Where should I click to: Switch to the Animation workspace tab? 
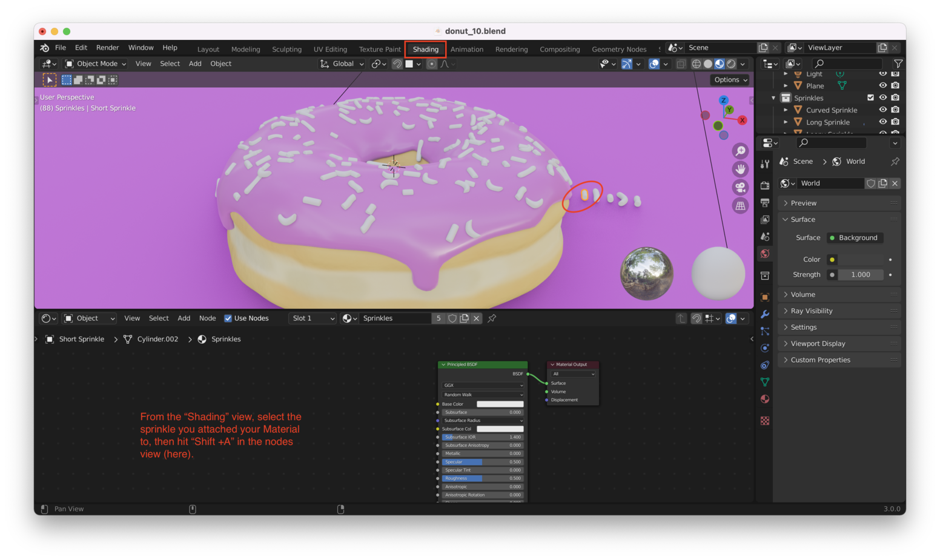click(x=466, y=49)
